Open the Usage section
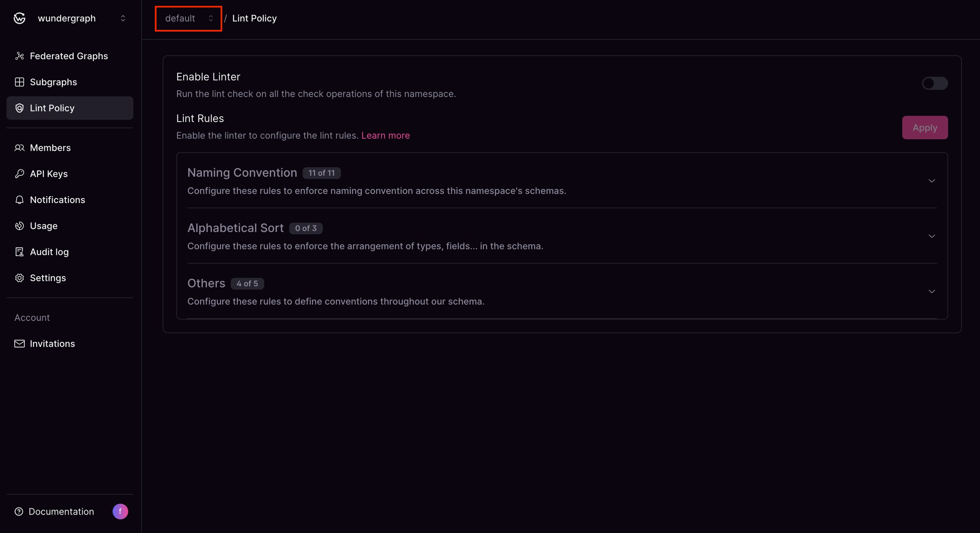 43,226
